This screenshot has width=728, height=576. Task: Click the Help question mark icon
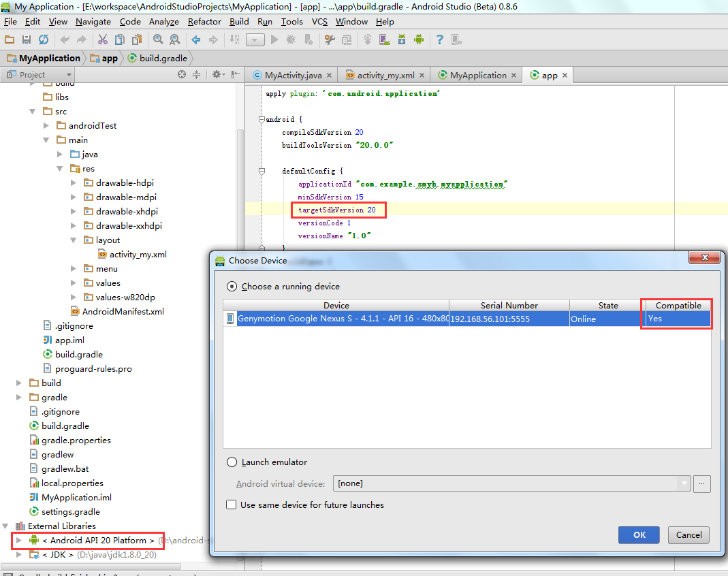tap(440, 40)
